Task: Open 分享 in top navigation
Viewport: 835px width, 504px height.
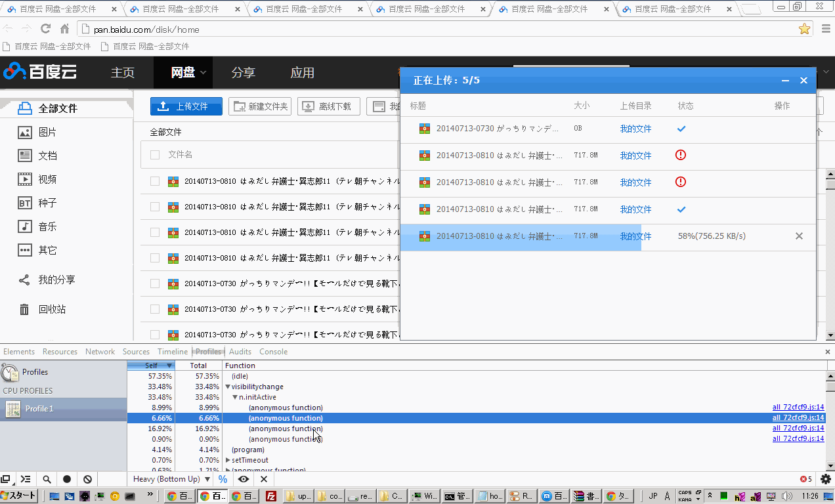Action: click(x=244, y=73)
